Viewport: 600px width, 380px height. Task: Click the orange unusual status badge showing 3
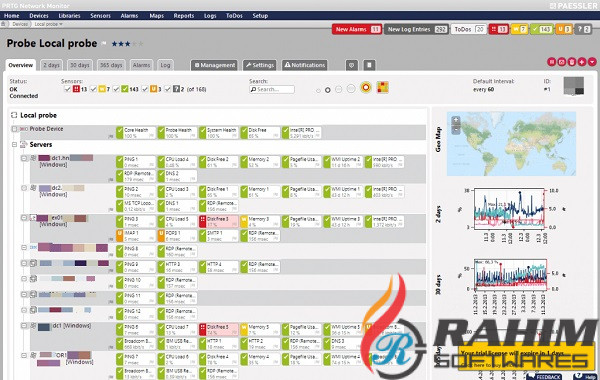(x=564, y=29)
